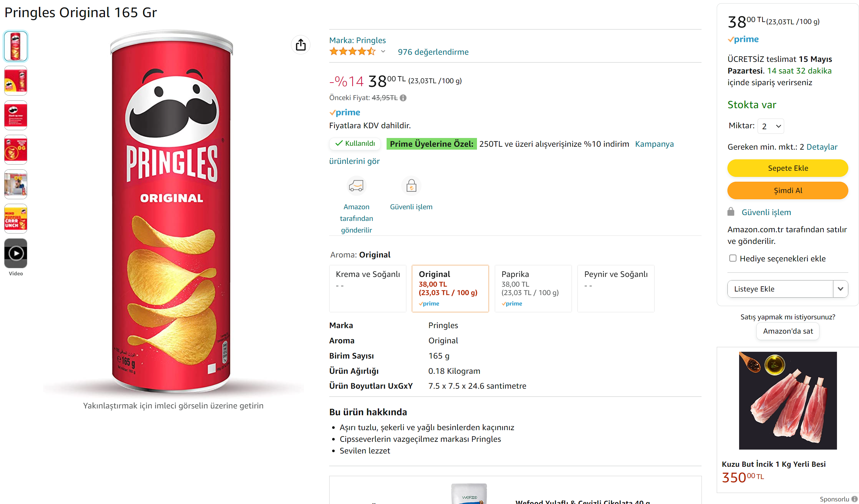Select the second product thumbnail image
This screenshot has width=859, height=504.
coord(16,81)
